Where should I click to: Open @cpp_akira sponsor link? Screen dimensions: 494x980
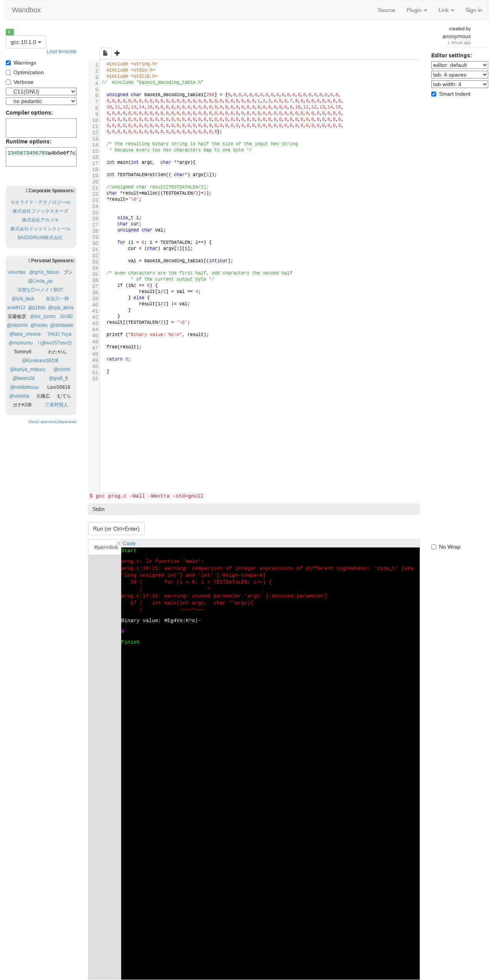coord(61,308)
